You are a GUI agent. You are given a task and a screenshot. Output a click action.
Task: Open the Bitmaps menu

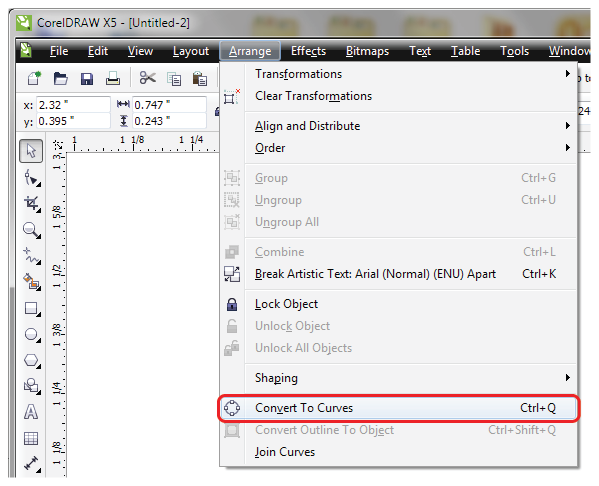point(367,51)
